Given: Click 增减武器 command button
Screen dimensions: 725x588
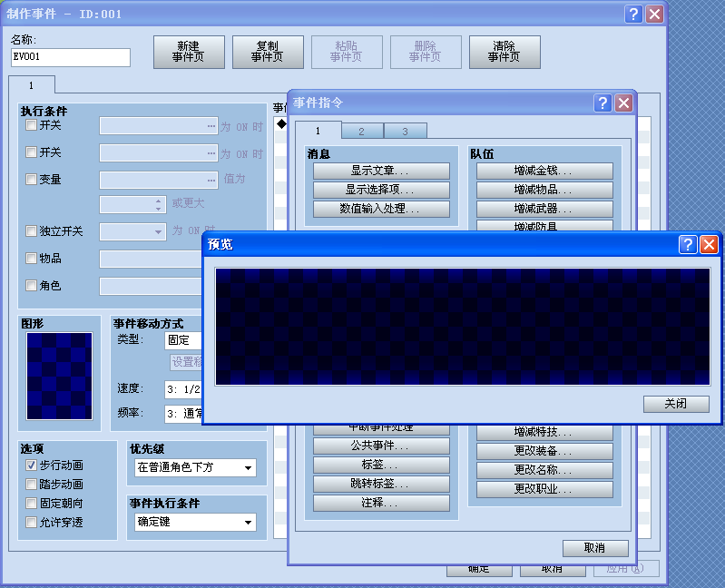Looking at the screenshot, I should tap(544, 209).
